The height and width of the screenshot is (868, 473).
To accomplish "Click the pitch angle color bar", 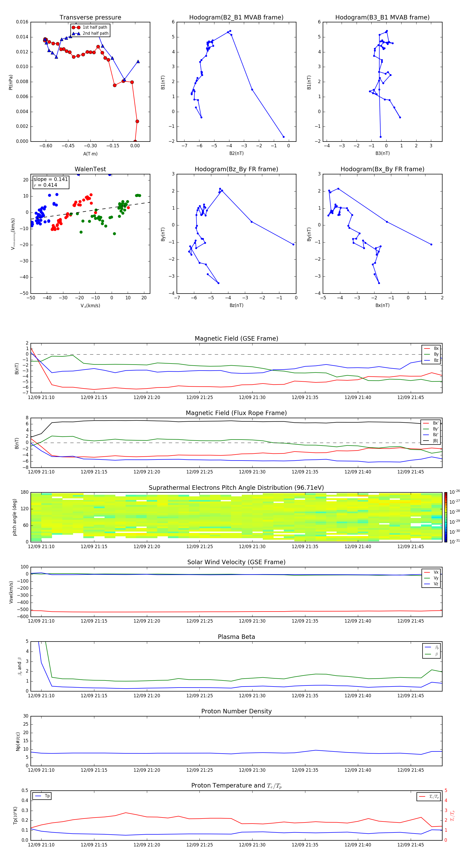I will pyautogui.click(x=446, y=517).
